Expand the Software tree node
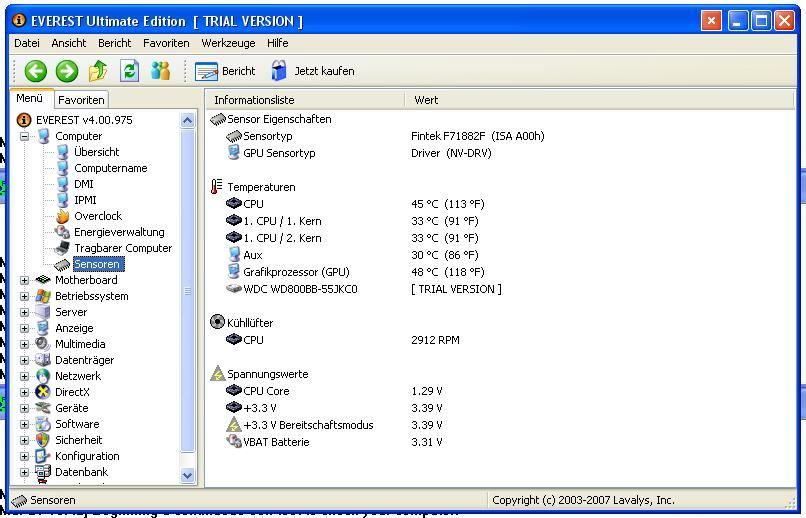The image size is (806, 518). pyautogui.click(x=24, y=424)
